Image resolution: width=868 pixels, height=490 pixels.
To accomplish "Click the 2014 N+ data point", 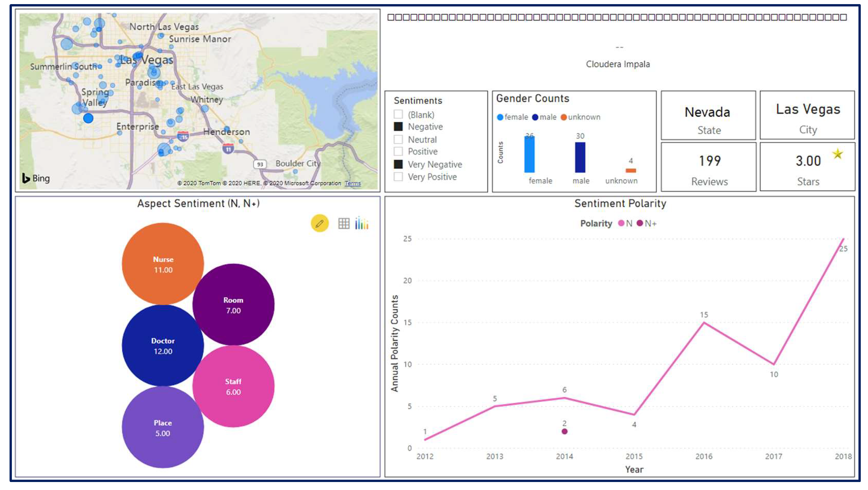I will click(564, 431).
